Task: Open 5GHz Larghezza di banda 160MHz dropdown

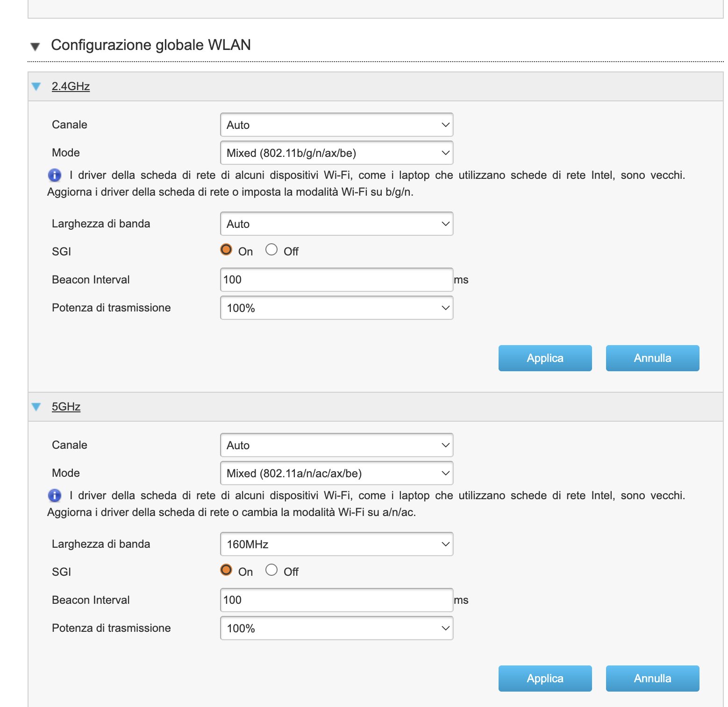Action: tap(336, 544)
